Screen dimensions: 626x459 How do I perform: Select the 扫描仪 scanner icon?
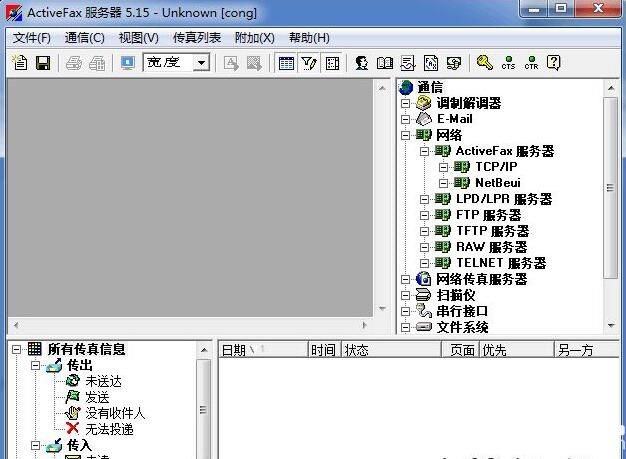click(x=423, y=295)
